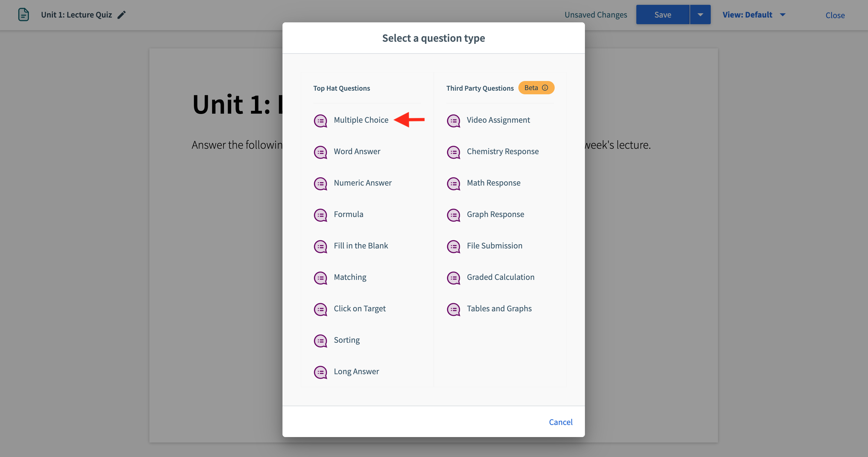Image resolution: width=868 pixels, height=457 pixels.
Task: Open the View: Default dropdown
Action: tap(754, 15)
